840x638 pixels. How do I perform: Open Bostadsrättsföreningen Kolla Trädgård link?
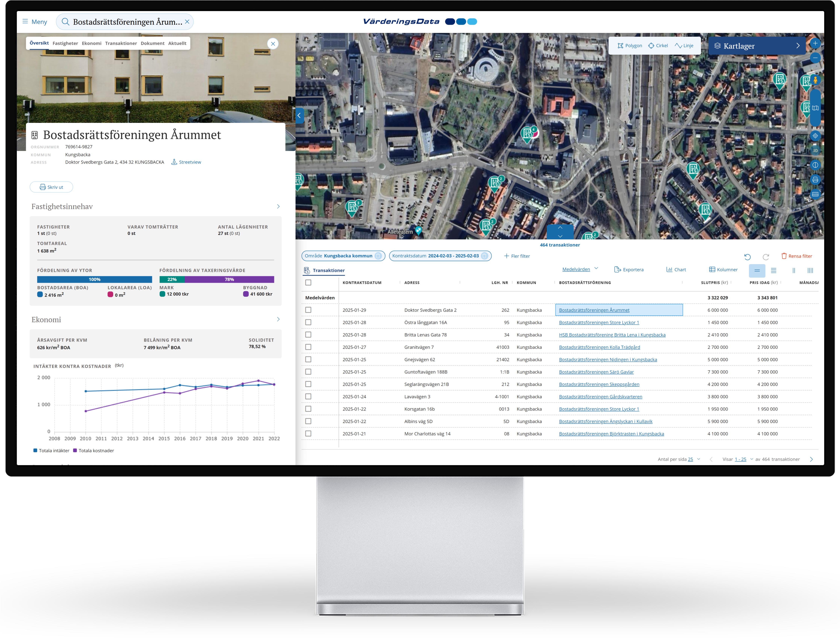click(x=599, y=347)
